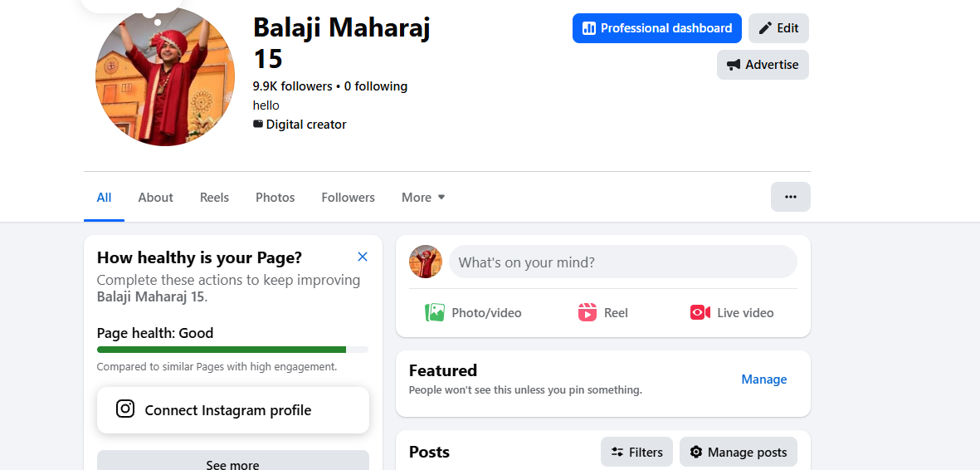Click the Instagram icon to connect profile

tap(125, 409)
